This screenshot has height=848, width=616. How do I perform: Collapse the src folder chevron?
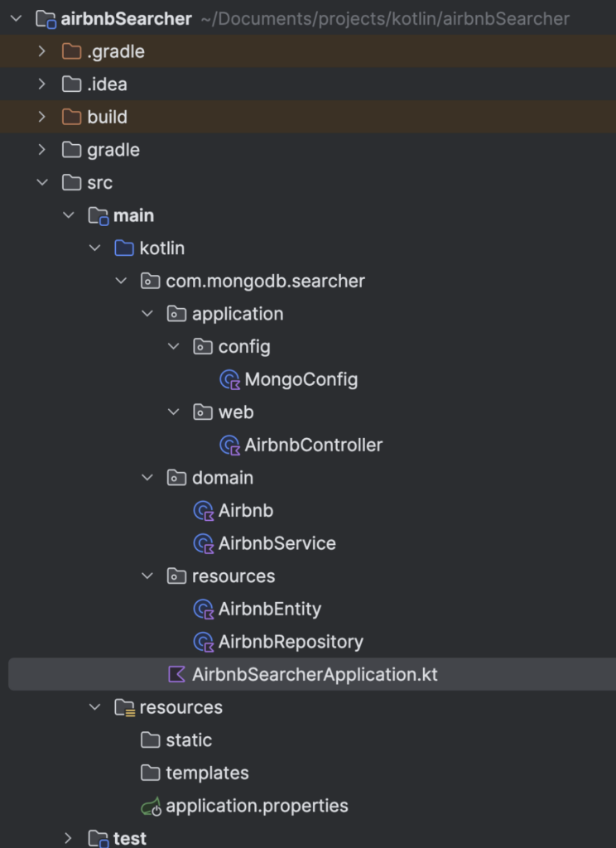[x=42, y=183]
